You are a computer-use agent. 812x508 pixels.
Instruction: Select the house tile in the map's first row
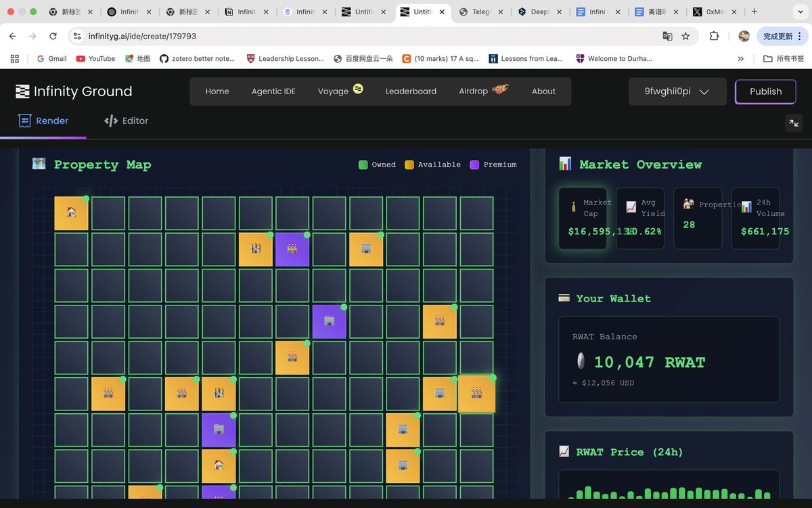click(71, 213)
